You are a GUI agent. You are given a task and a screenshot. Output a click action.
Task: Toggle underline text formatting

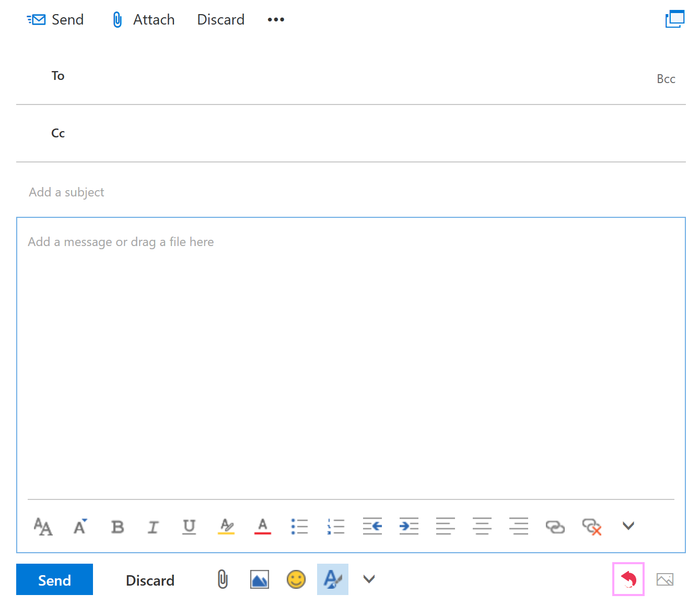(189, 527)
